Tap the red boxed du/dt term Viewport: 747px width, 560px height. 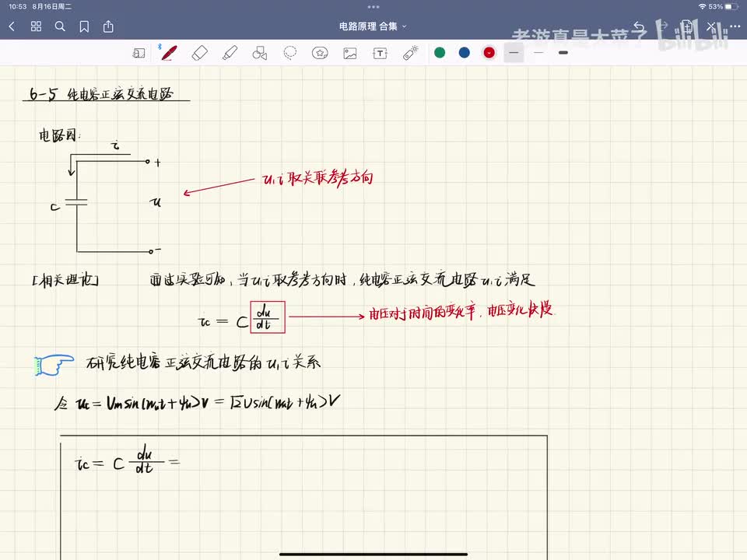[x=268, y=317]
